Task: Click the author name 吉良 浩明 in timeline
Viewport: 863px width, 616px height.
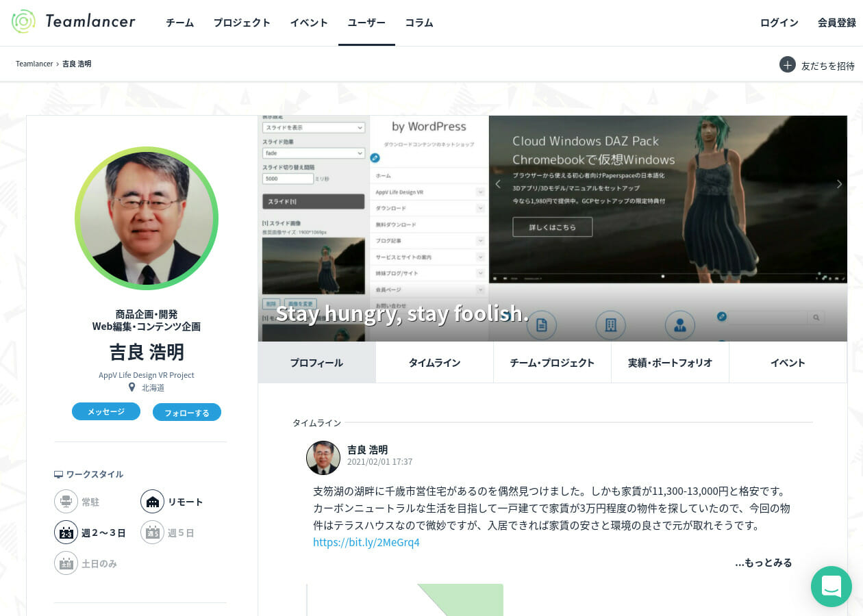Action: 368,450
